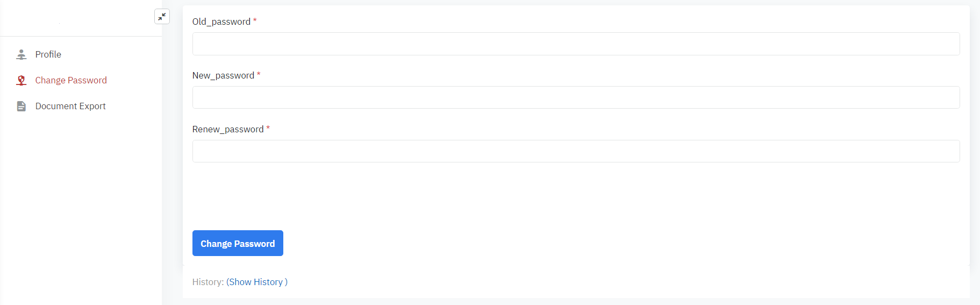The width and height of the screenshot is (980, 305).
Task: Focus the Renew_password input field
Action: point(576,151)
